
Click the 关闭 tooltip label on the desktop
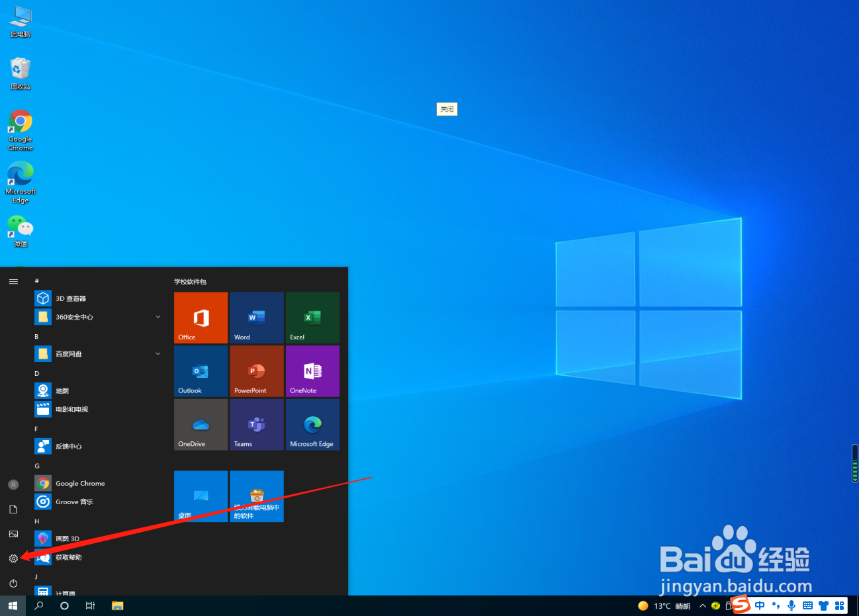pos(447,109)
